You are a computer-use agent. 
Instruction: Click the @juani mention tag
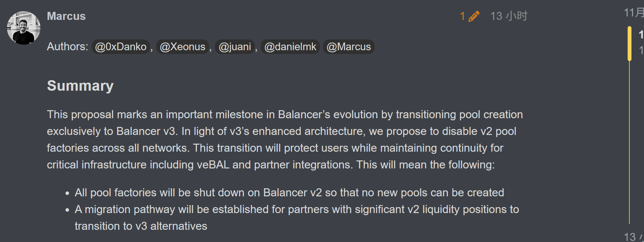pos(235,47)
